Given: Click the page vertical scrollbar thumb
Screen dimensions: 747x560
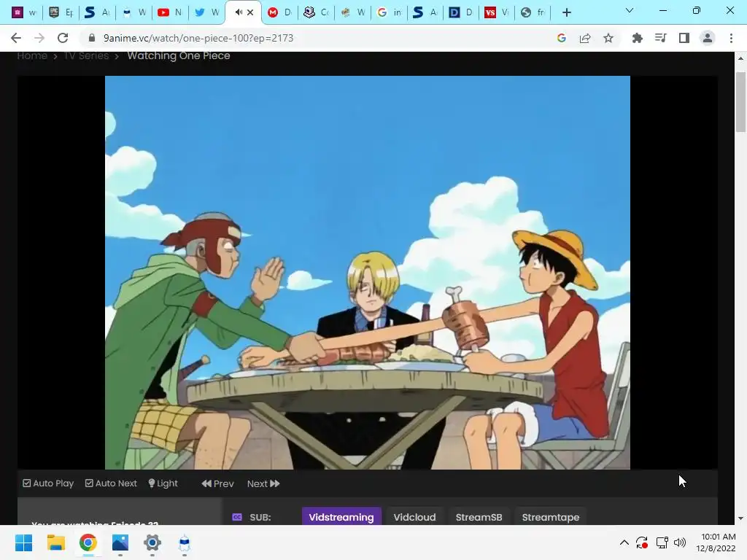Looking at the screenshot, I should click(740, 102).
